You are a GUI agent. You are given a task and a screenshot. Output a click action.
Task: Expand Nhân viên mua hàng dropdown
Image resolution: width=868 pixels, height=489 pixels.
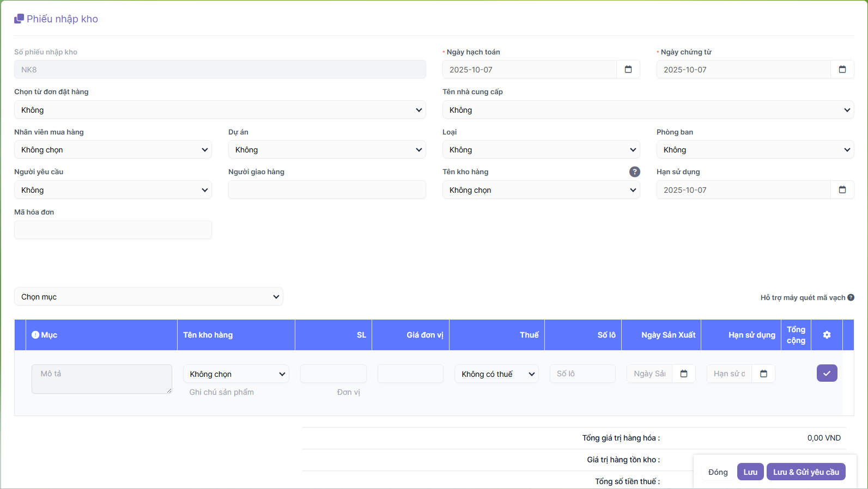coord(113,150)
